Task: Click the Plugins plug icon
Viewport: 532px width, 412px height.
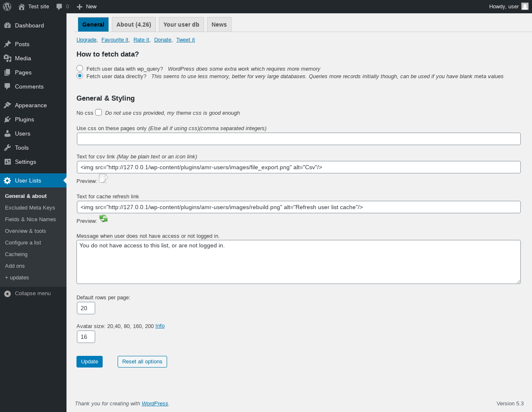Action: pyautogui.click(x=7, y=119)
